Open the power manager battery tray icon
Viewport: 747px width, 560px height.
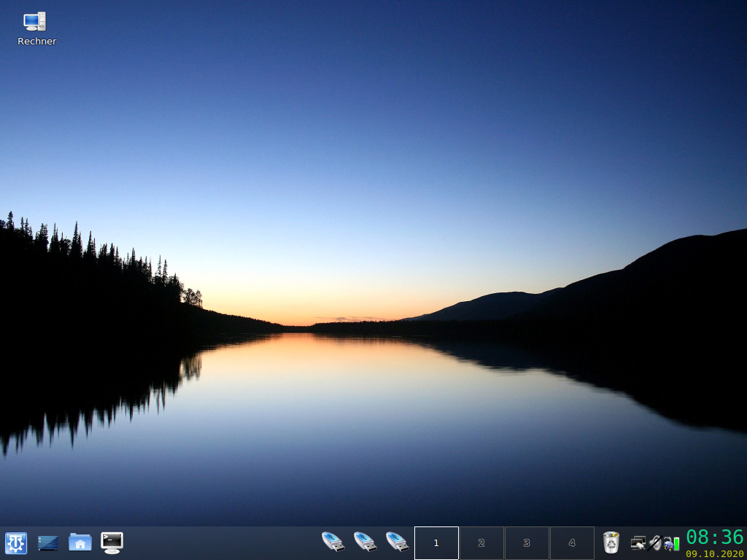pyautogui.click(x=671, y=543)
